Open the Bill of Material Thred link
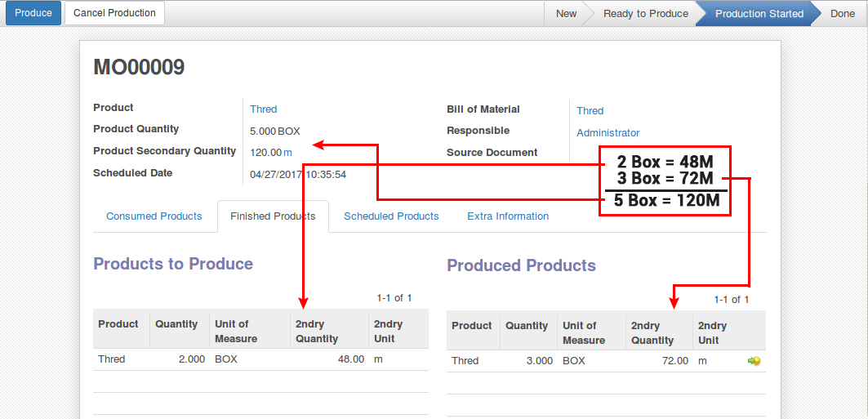Image resolution: width=868 pixels, height=419 pixels. coord(590,111)
